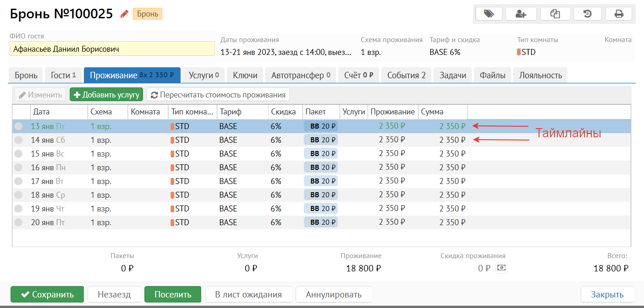Switch to the Гости tab
644x308 pixels.
coord(63,76)
